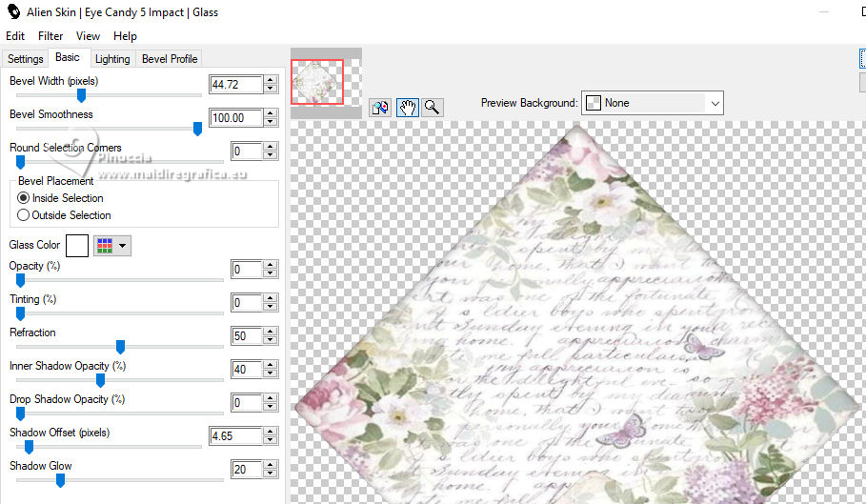Image resolution: width=866 pixels, height=504 pixels.
Task: Decrease Shadow Glow with down arrow
Action: 271,474
